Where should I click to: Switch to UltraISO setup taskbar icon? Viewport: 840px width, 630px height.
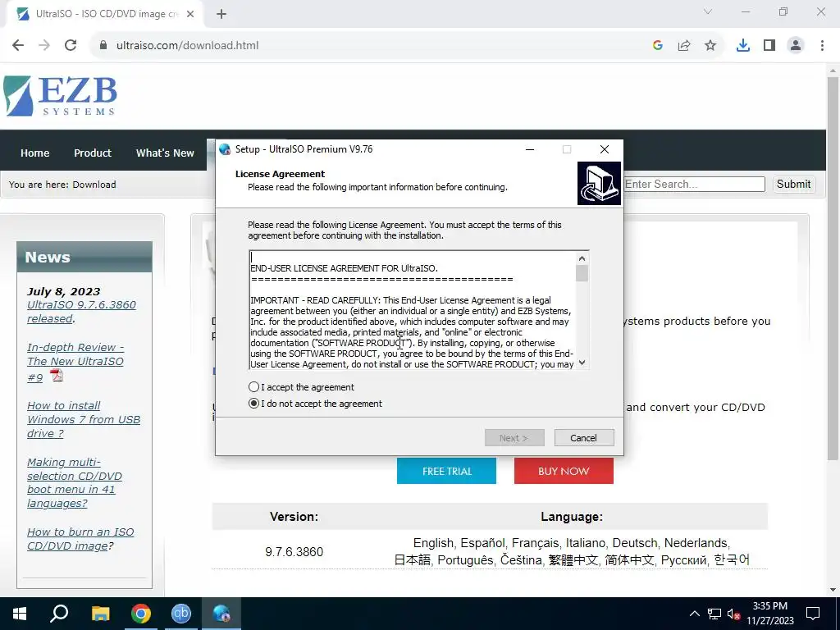coord(221,614)
